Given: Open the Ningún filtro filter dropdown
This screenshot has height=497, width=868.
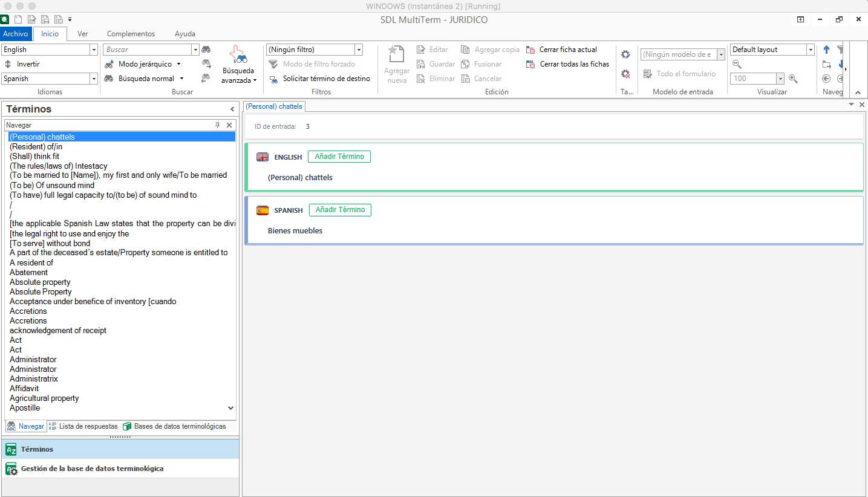Looking at the screenshot, I should (x=359, y=50).
